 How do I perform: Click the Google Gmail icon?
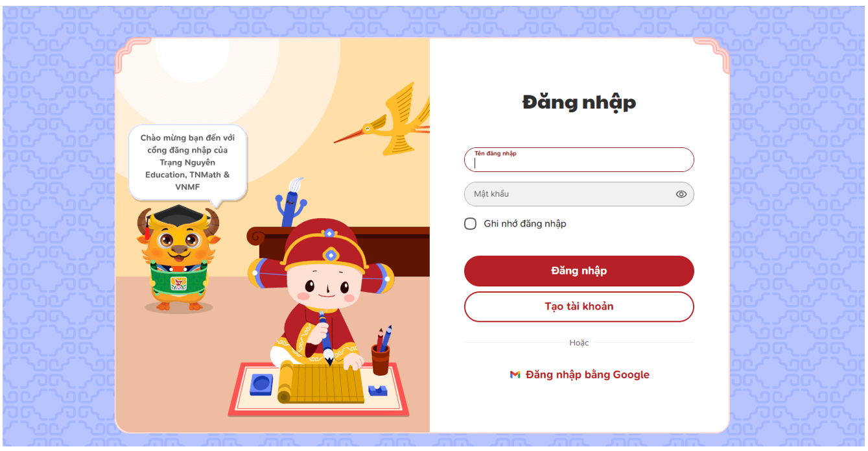tap(515, 374)
